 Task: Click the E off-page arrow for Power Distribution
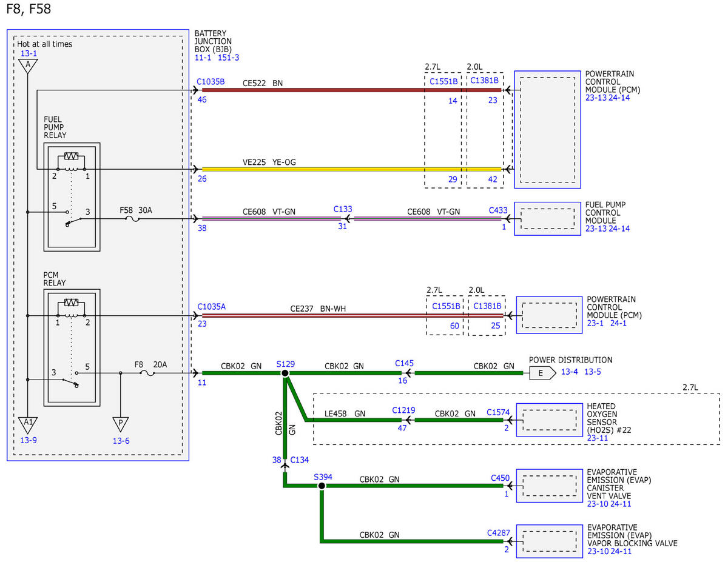[x=541, y=373]
